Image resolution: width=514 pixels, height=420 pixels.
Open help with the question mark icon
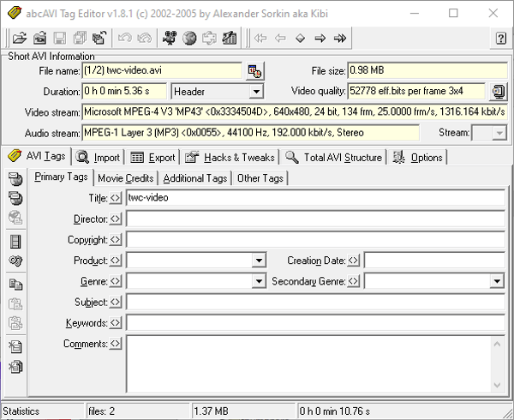(x=500, y=39)
